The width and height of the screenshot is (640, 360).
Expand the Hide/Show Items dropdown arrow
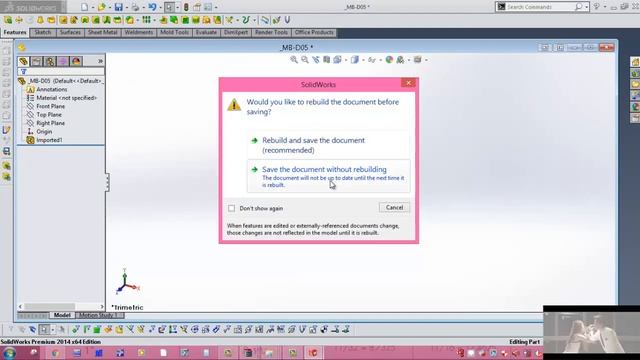point(380,60)
